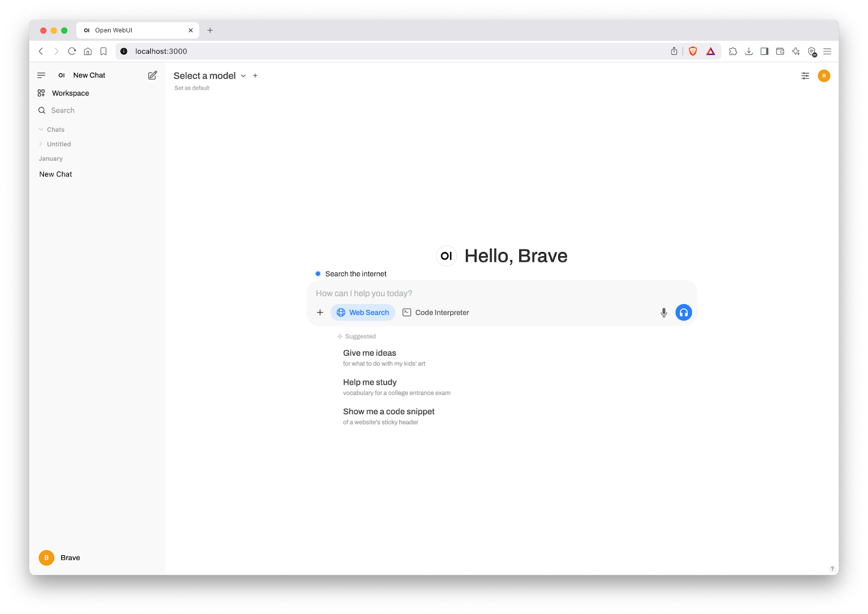This screenshot has width=868, height=614.
Task: Open chat controls sliders icon
Action: pyautogui.click(x=805, y=76)
